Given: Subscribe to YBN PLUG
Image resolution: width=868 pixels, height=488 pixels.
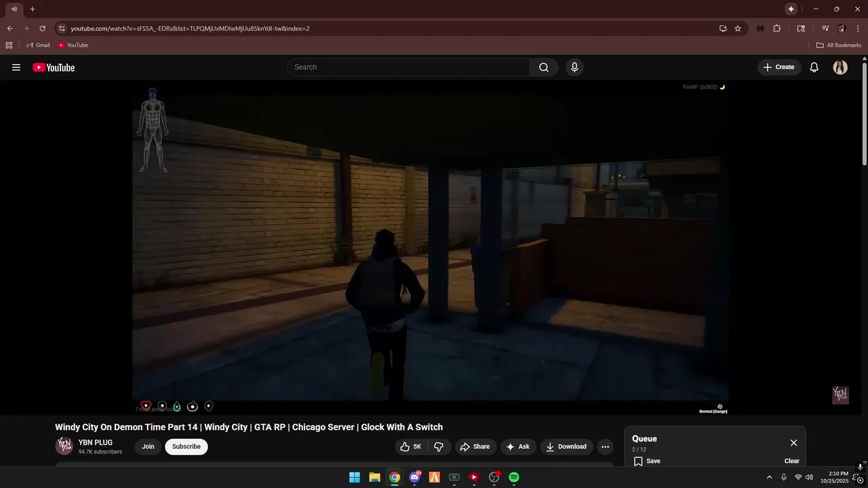Looking at the screenshot, I should [x=186, y=447].
